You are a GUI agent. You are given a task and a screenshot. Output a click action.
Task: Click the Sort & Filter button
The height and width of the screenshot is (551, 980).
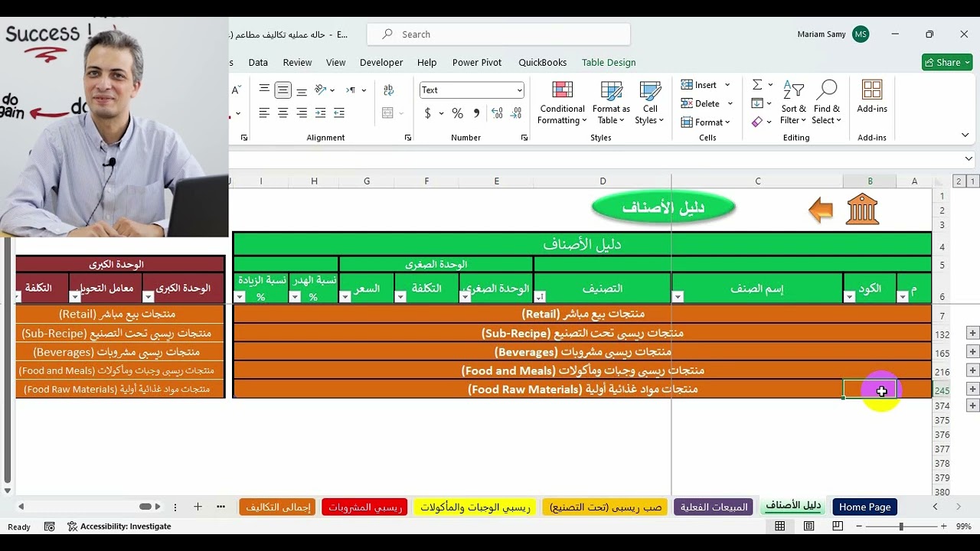(x=793, y=103)
